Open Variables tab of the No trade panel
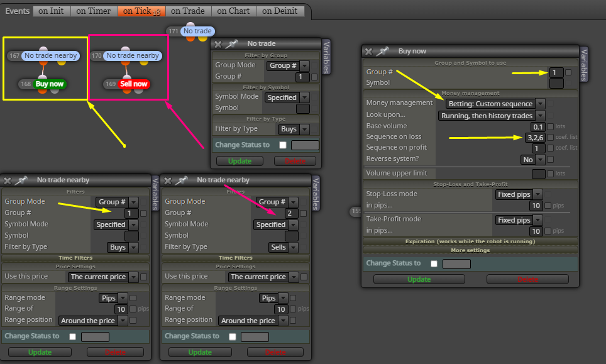This screenshot has height=364, width=606. pos(327,58)
